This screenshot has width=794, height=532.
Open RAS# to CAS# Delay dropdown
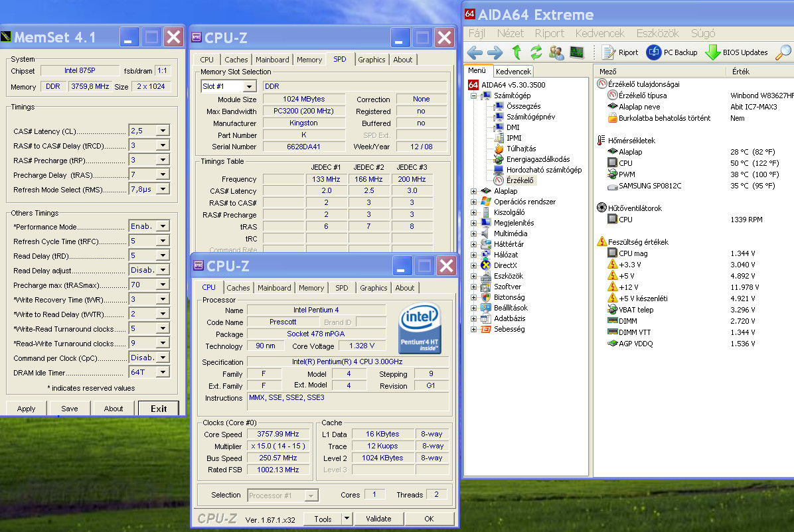[x=163, y=145]
